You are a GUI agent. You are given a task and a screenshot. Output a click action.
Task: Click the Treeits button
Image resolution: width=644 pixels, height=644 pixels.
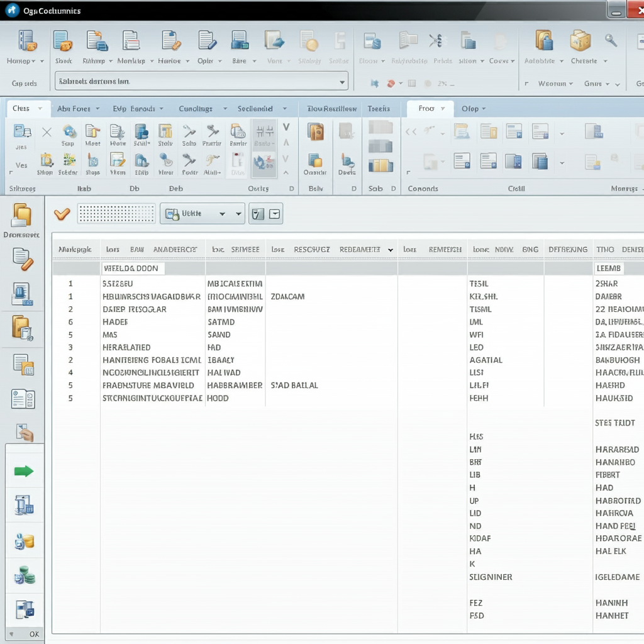point(379,108)
